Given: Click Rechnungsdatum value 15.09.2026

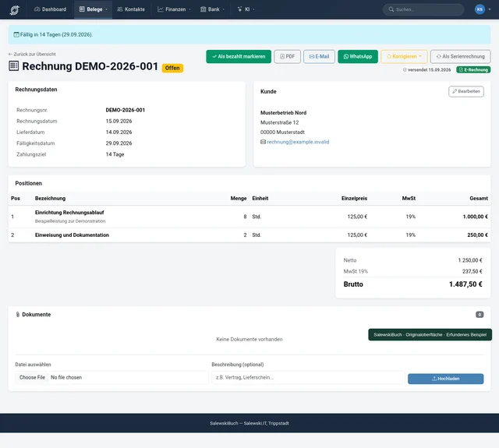Looking at the screenshot, I should click(x=119, y=121).
